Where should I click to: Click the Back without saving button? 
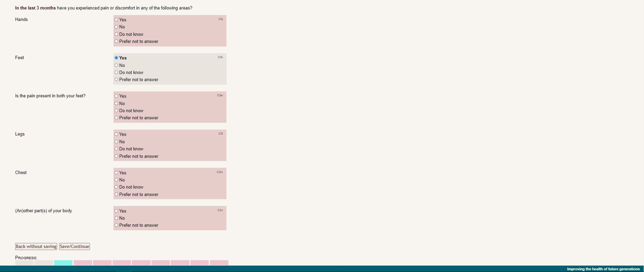point(36,247)
